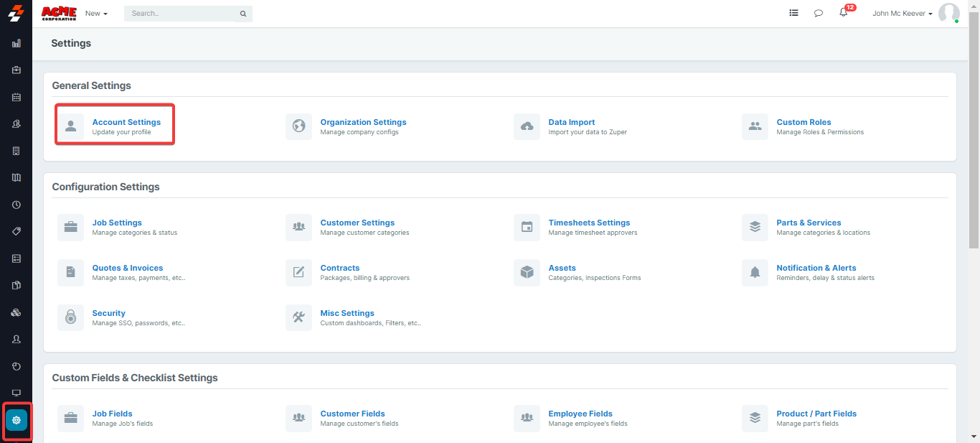This screenshot has width=980, height=443.
Task: Expand the New dropdown menu
Action: click(x=96, y=14)
